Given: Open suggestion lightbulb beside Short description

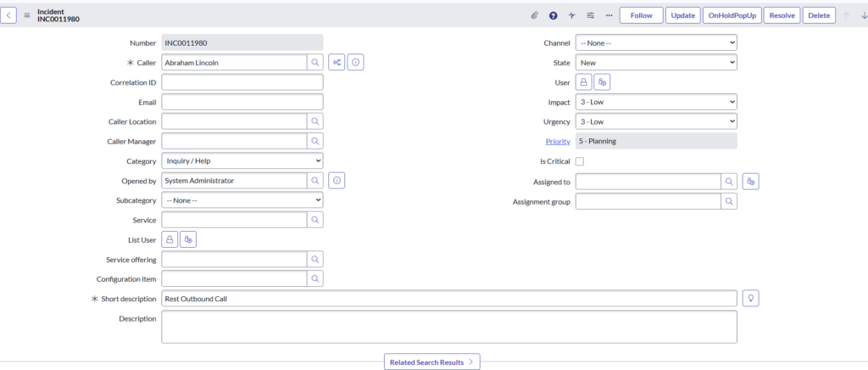Looking at the screenshot, I should tap(750, 298).
